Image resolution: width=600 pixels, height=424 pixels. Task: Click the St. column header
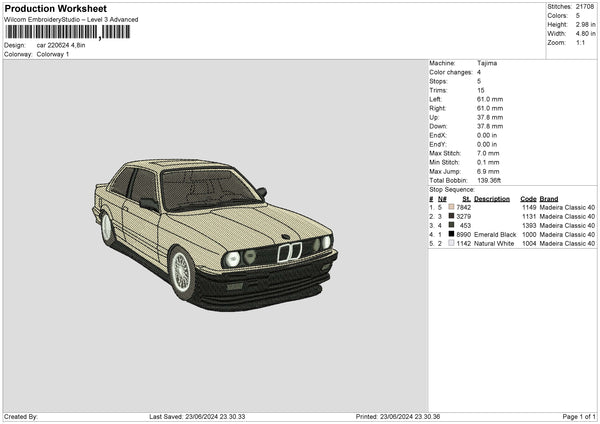466,198
